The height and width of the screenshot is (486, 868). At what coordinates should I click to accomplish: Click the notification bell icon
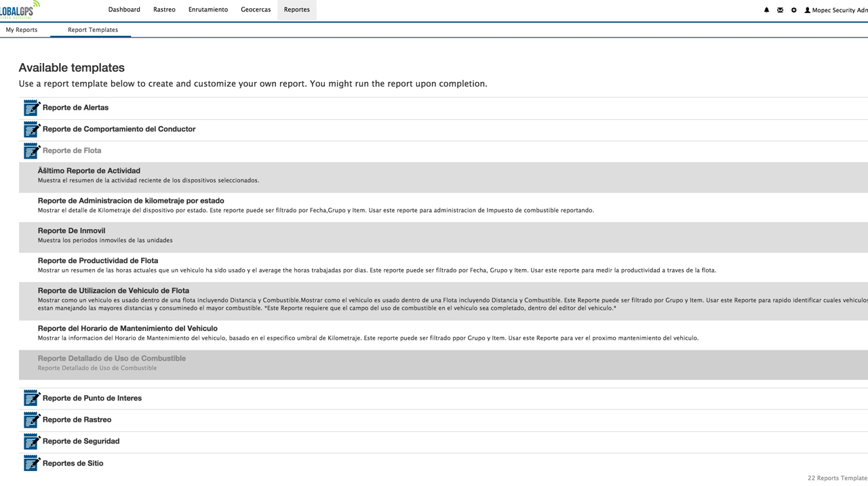point(766,10)
